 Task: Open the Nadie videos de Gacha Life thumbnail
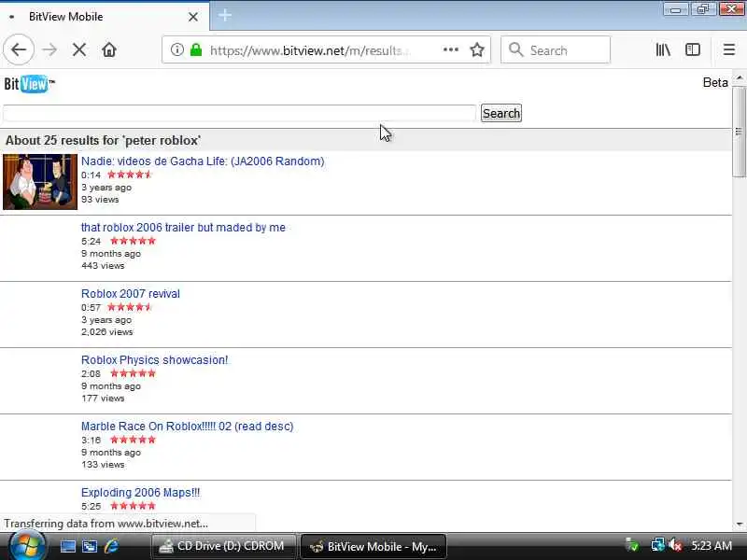pyautogui.click(x=40, y=181)
